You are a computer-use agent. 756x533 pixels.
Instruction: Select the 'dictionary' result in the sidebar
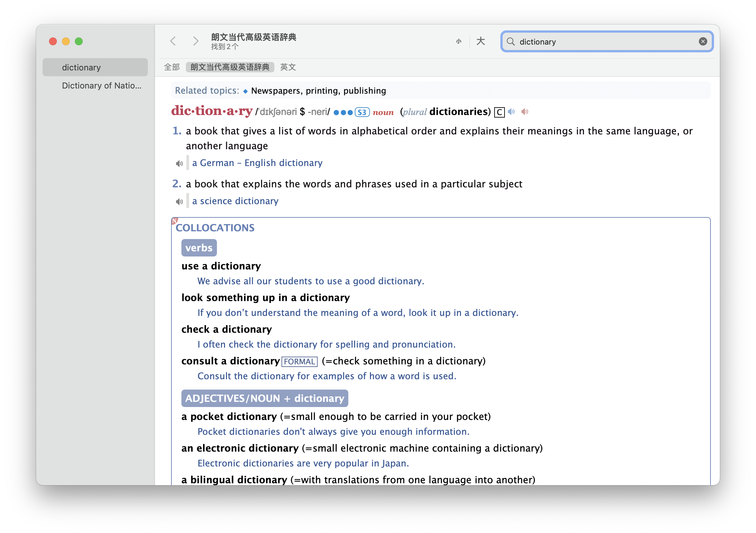coord(95,68)
